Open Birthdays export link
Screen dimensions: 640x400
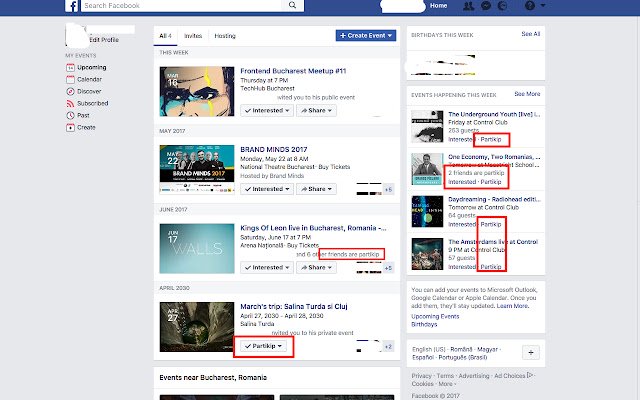(424, 324)
